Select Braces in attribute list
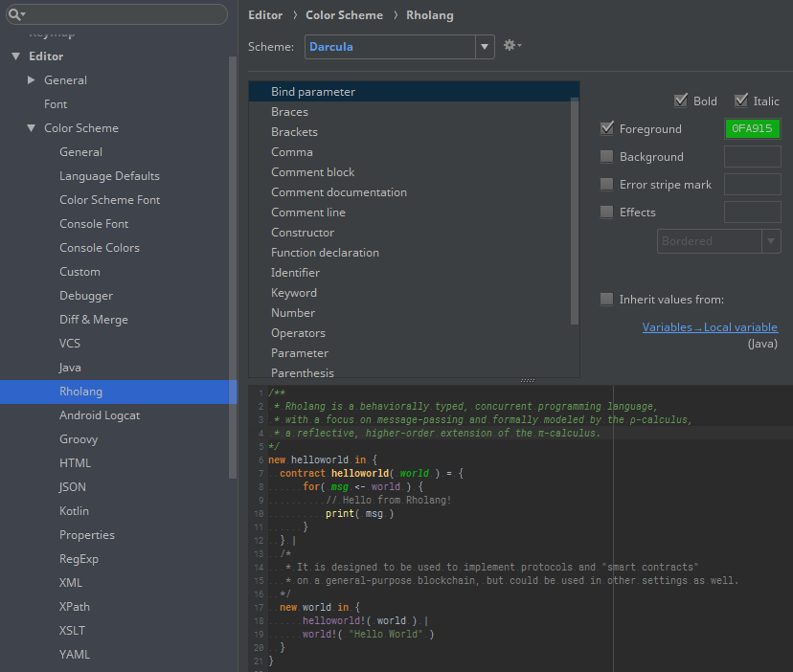The image size is (793, 672). [x=410, y=112]
